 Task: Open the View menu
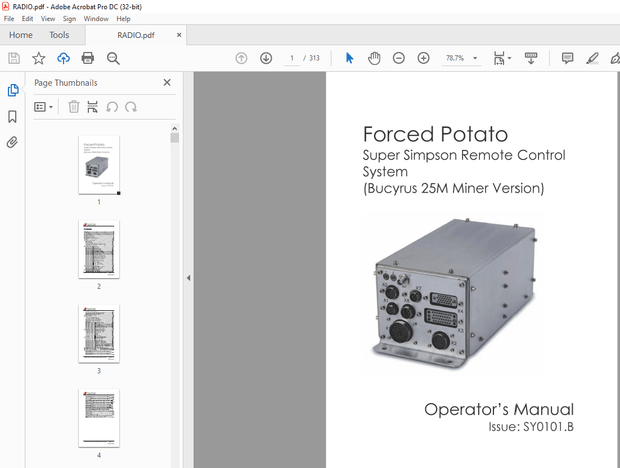click(48, 19)
